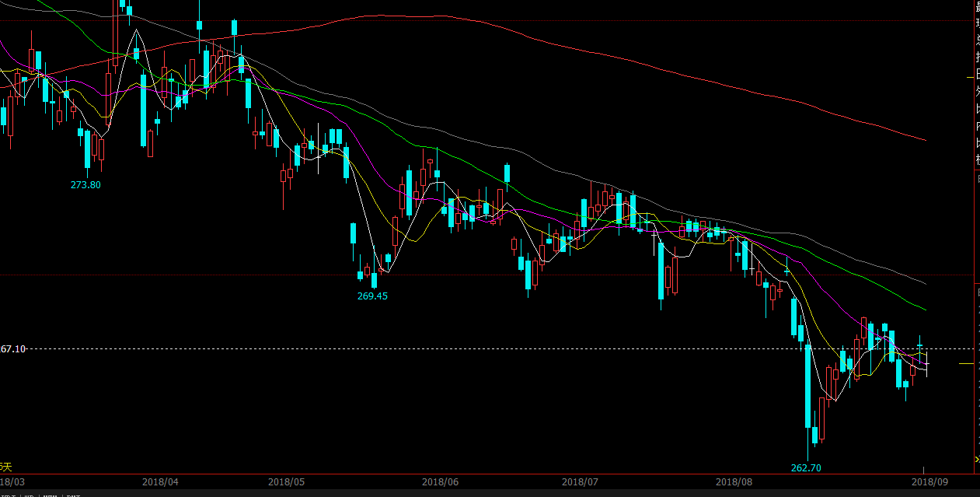The width and height of the screenshot is (980, 497).
Task: Click the 262.70 lowest price label
Action: (806, 468)
